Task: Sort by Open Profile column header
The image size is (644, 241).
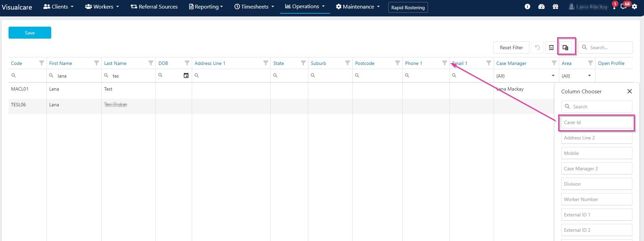Action: click(611, 63)
